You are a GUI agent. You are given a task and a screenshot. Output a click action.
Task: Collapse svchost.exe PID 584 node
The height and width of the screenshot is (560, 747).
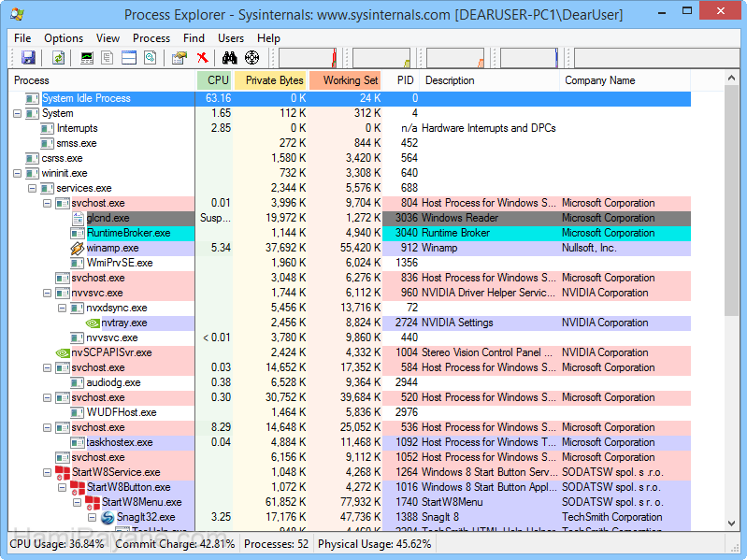[x=47, y=368]
